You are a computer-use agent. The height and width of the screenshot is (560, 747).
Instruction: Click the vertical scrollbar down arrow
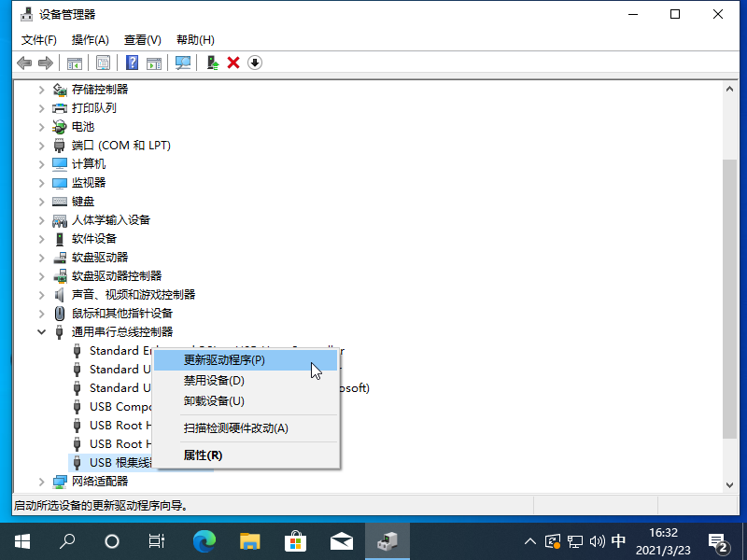pos(730,483)
